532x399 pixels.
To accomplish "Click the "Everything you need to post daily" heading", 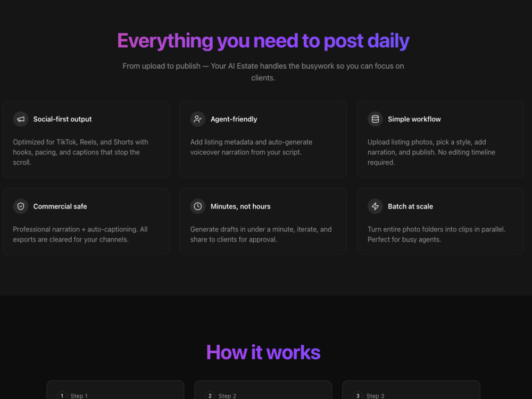I will click(263, 41).
